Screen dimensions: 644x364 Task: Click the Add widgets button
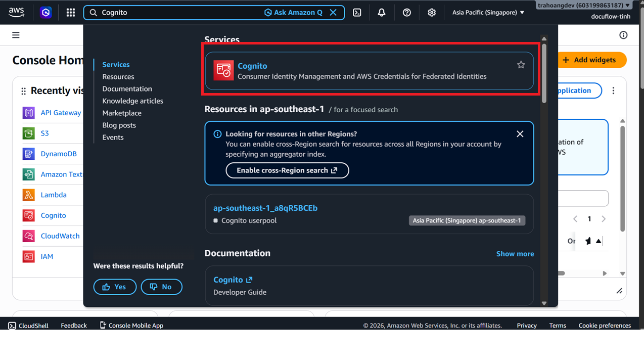coord(592,60)
